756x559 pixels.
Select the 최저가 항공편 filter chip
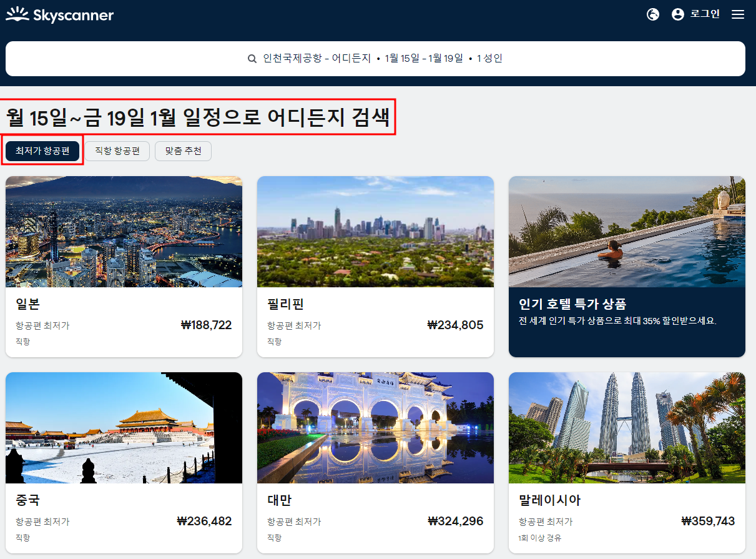coord(42,150)
